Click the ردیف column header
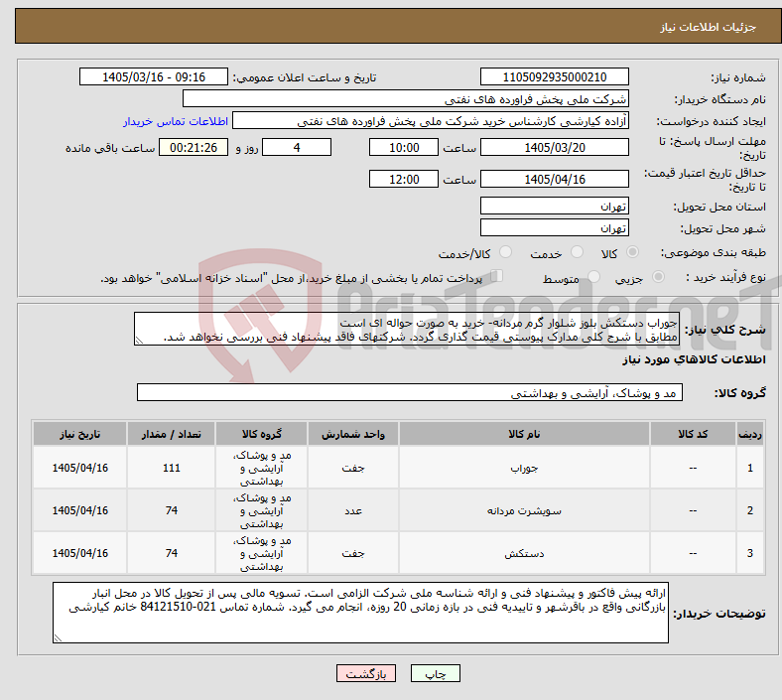 pyautogui.click(x=750, y=434)
